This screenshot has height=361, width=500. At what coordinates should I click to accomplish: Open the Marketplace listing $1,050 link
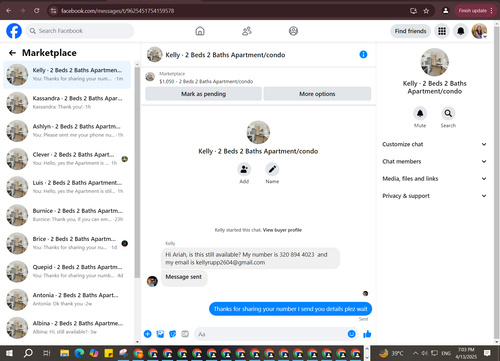(206, 81)
